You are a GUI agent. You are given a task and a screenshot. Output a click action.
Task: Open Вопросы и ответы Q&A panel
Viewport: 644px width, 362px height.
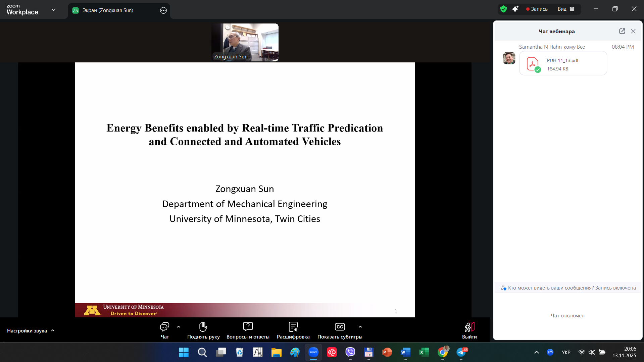point(248,330)
